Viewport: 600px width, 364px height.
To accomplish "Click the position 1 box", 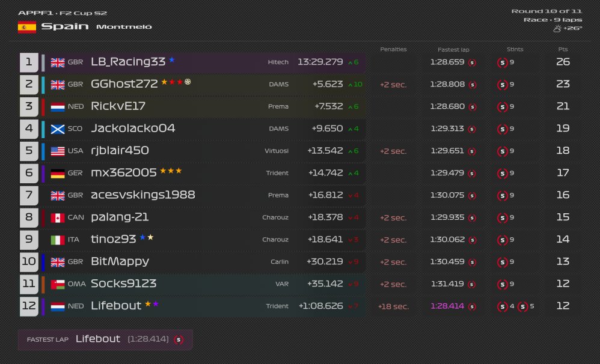I will (29, 62).
